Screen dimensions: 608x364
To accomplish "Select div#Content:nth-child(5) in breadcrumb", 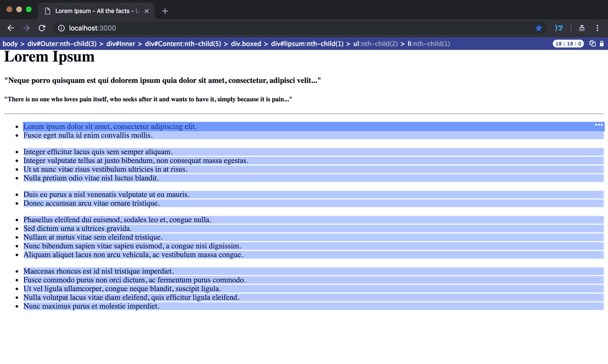I will (x=183, y=44).
